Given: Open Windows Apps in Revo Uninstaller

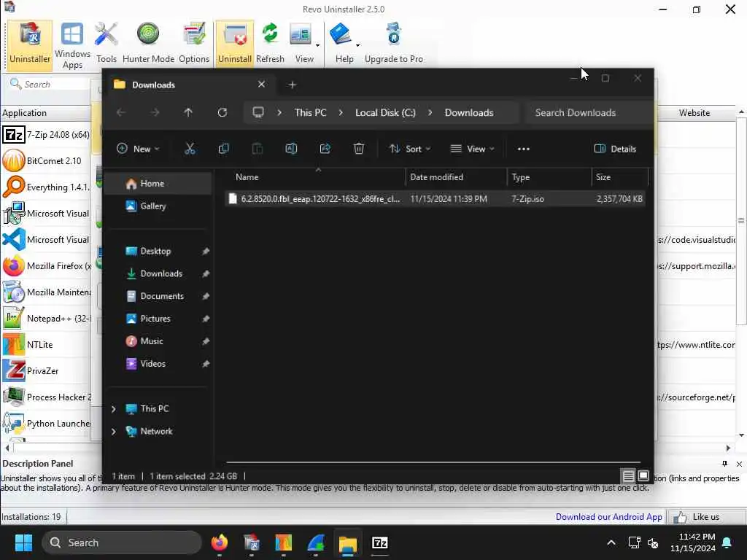Looking at the screenshot, I should [72, 46].
